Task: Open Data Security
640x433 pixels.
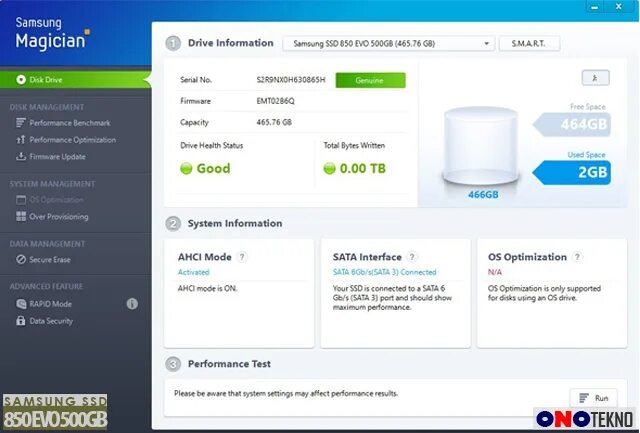Action: click(51, 321)
